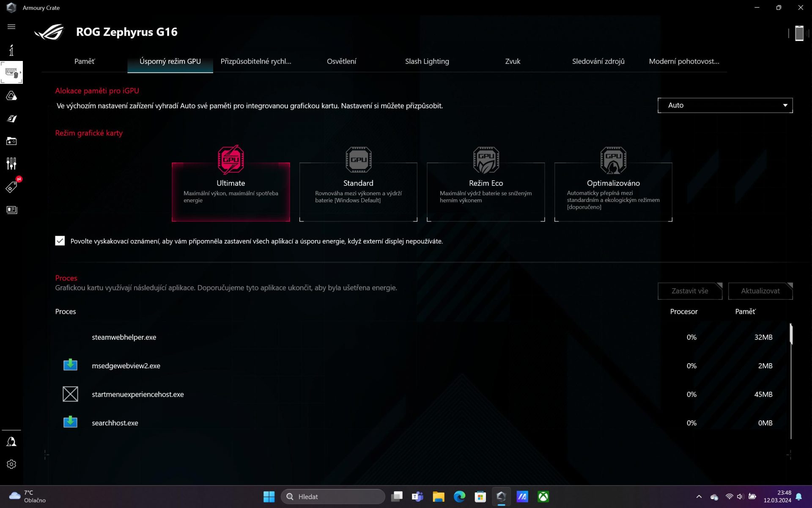Open File Explorer from taskbar
This screenshot has height=508, width=812.
click(x=439, y=497)
